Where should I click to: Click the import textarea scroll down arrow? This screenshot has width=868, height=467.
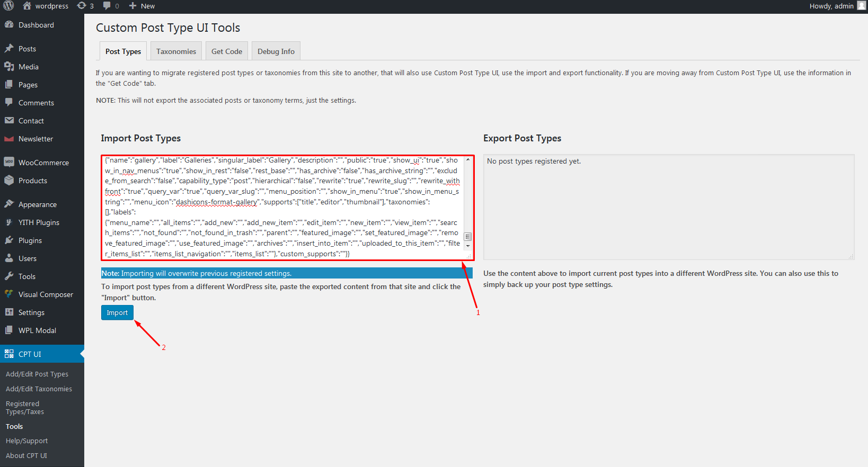pos(467,246)
